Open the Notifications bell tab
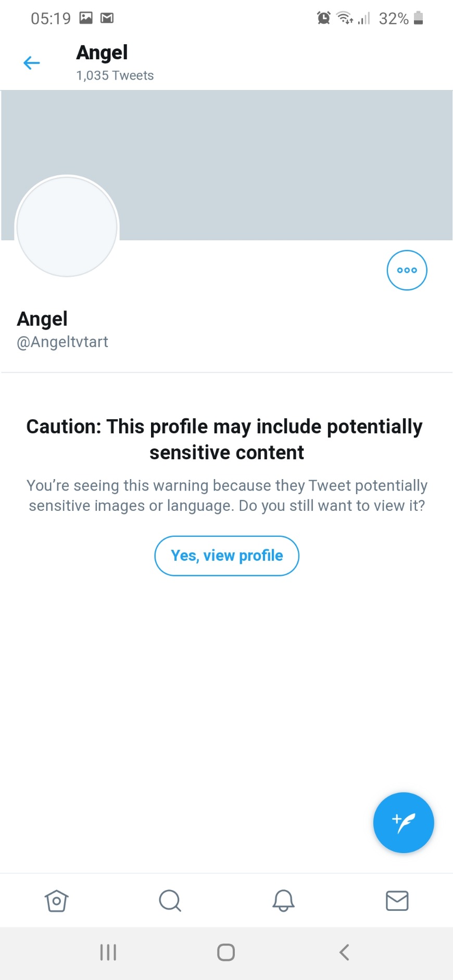 tap(283, 900)
